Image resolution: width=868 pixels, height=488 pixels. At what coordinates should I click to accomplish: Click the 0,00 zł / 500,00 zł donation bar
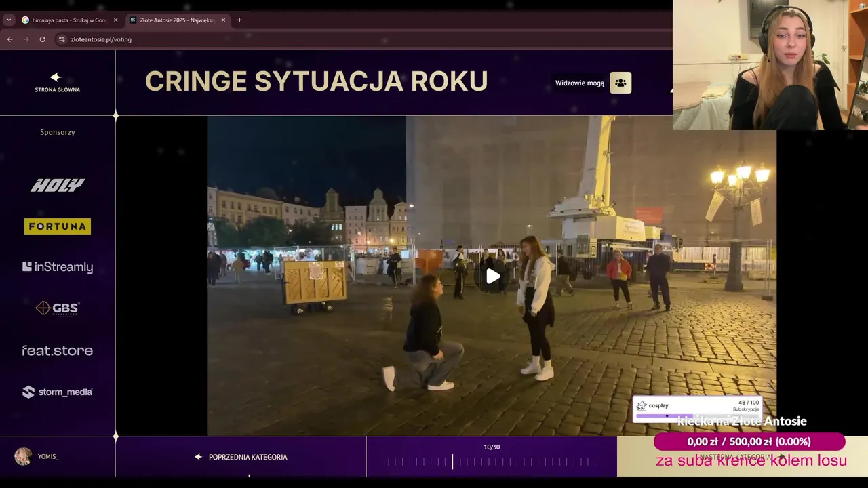coord(749,441)
